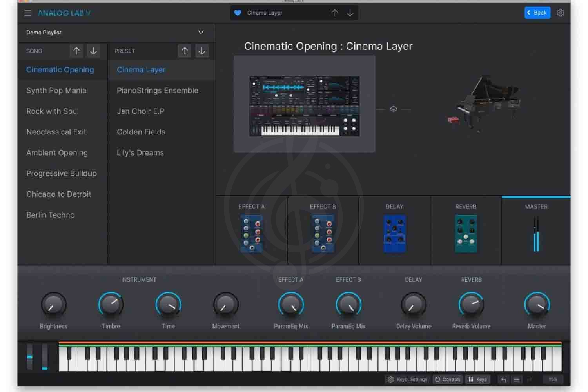Adjust the Time knob
The image size is (588, 392).
click(168, 305)
